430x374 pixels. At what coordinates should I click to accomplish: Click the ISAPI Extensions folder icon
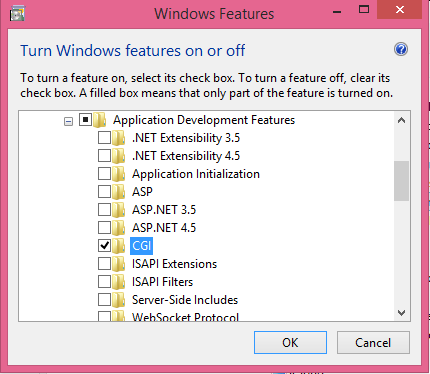click(118, 264)
